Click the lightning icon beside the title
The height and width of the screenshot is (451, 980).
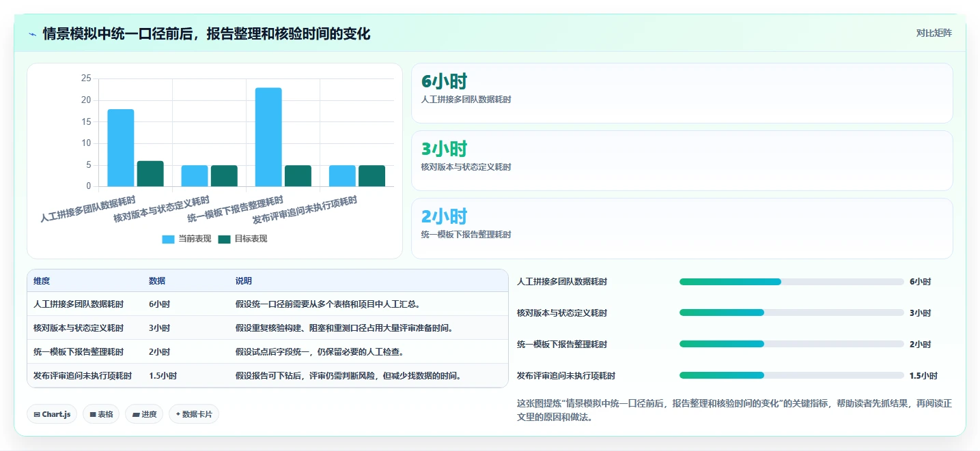(33, 34)
